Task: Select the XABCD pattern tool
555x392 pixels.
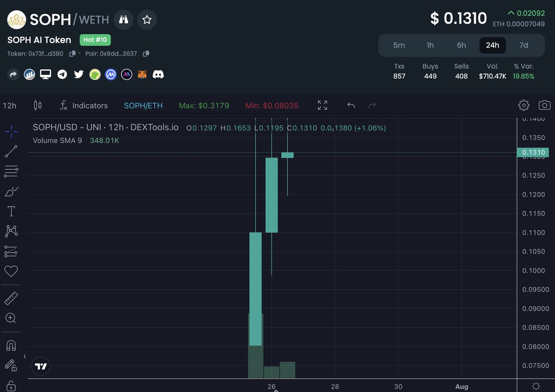Action: pyautogui.click(x=11, y=231)
